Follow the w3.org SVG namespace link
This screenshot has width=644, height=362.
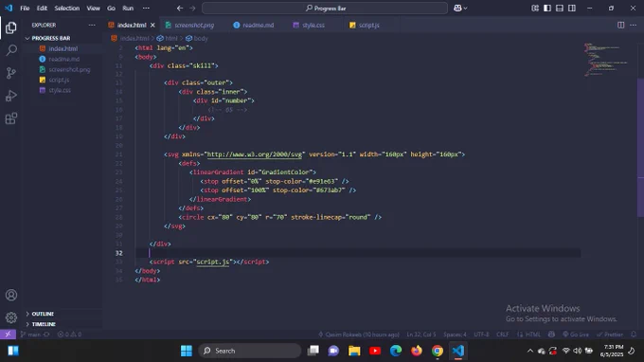(x=254, y=154)
